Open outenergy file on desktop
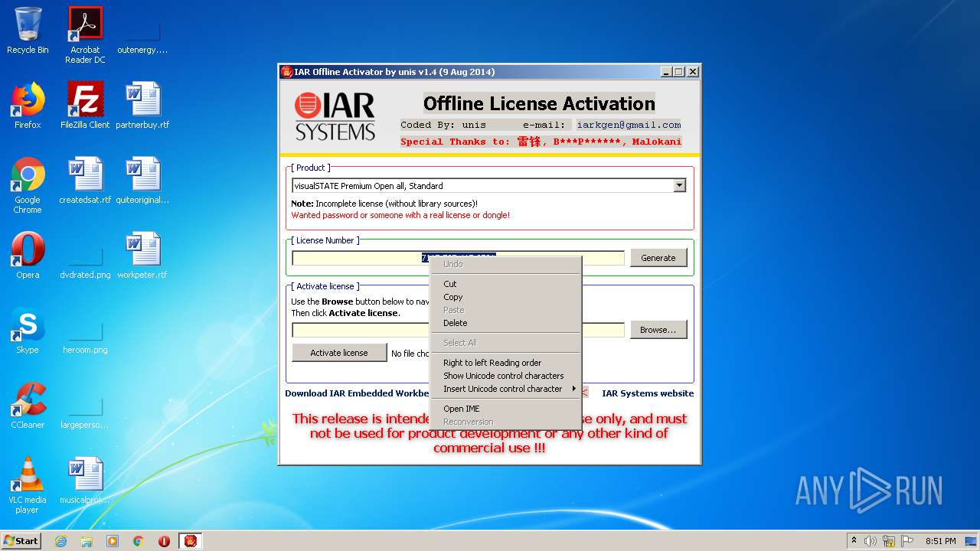The image size is (980, 551). click(142, 34)
